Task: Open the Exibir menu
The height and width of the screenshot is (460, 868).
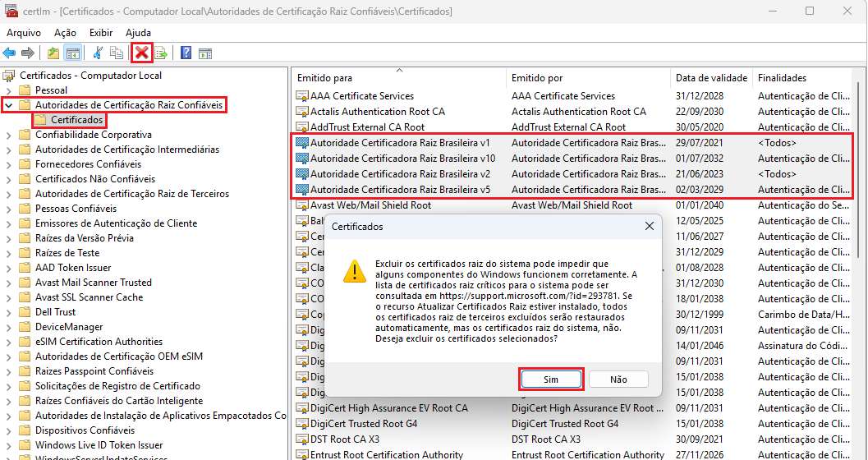Action: [x=101, y=33]
